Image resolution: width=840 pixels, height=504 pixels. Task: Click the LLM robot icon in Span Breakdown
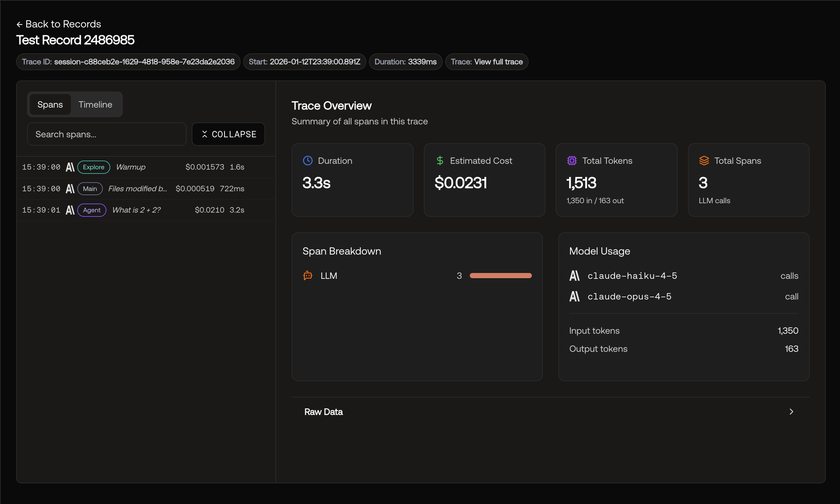pyautogui.click(x=307, y=276)
